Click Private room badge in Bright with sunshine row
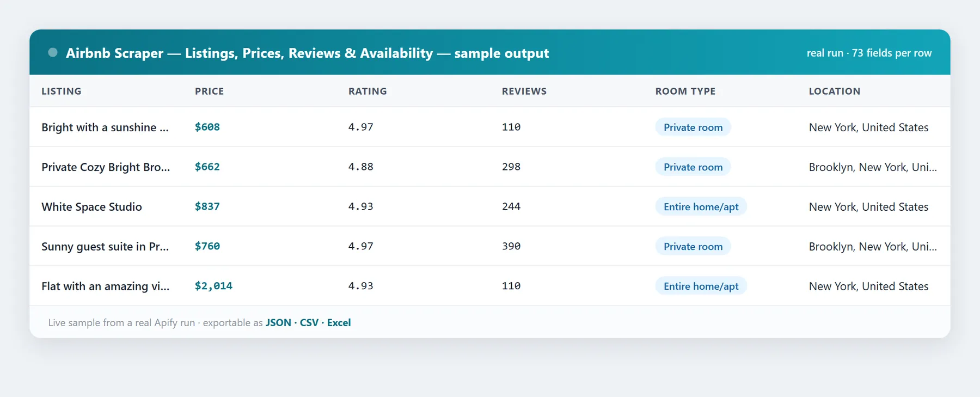 click(x=693, y=127)
